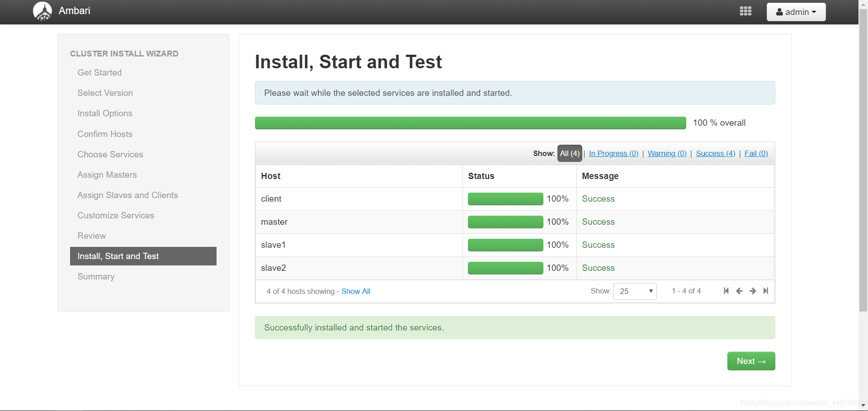Open the views grid icon
868x411 pixels.
(745, 11)
